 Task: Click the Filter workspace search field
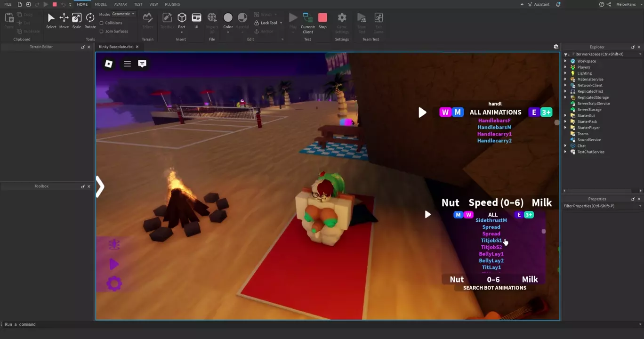(603, 54)
